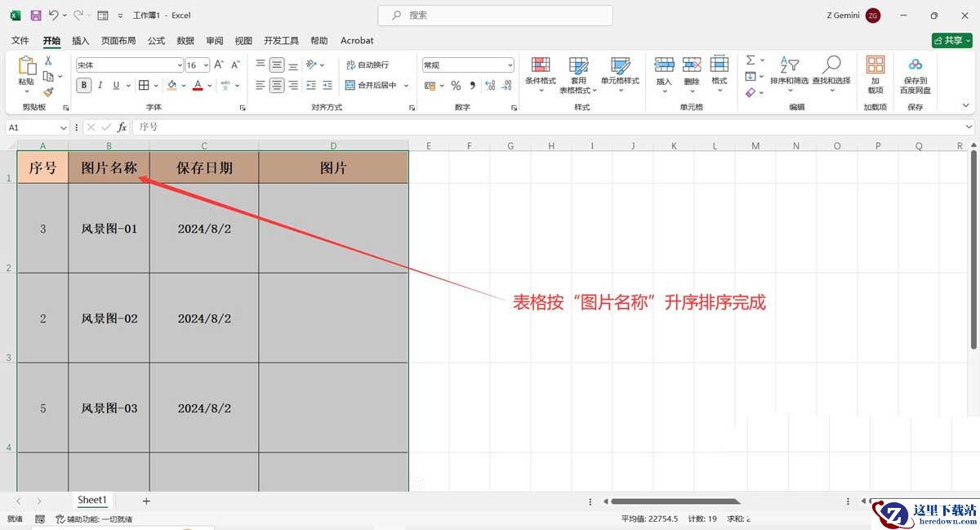Switch to the 插入 ribbon tab
This screenshot has width=980, height=530.
tap(81, 40)
